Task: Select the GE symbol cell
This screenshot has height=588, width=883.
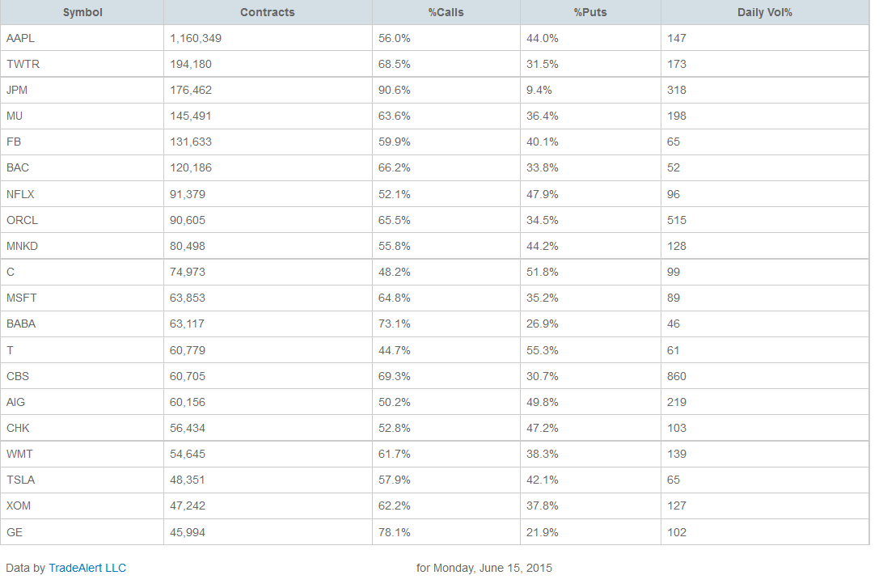Action: (x=14, y=532)
